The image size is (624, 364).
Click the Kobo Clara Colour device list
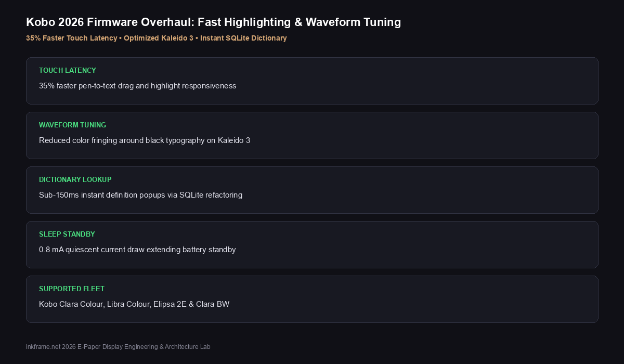(134, 304)
